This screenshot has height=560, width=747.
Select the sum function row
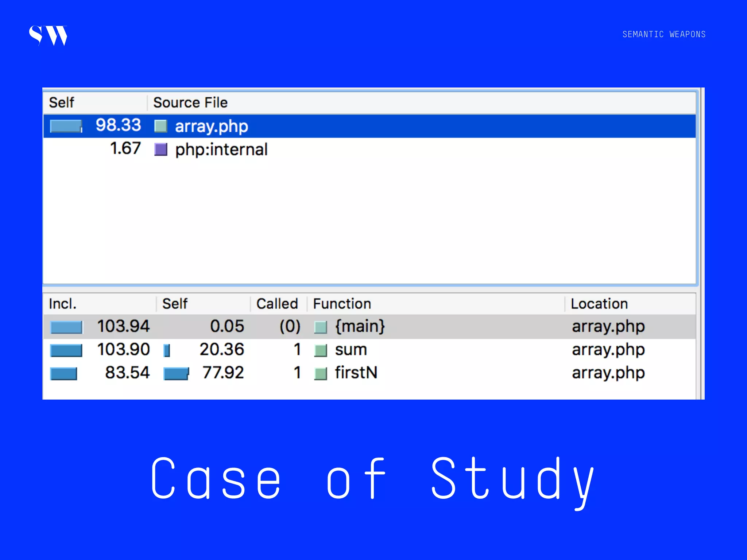pyautogui.click(x=369, y=350)
